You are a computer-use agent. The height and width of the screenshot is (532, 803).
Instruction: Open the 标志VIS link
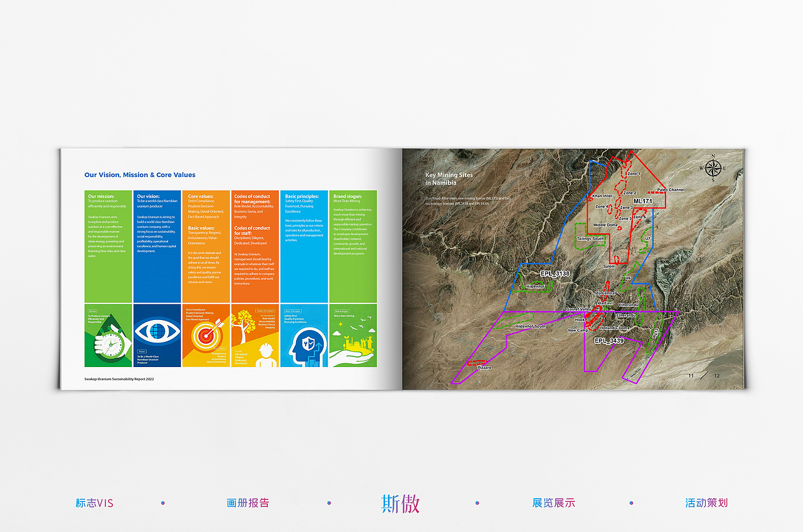click(x=95, y=503)
